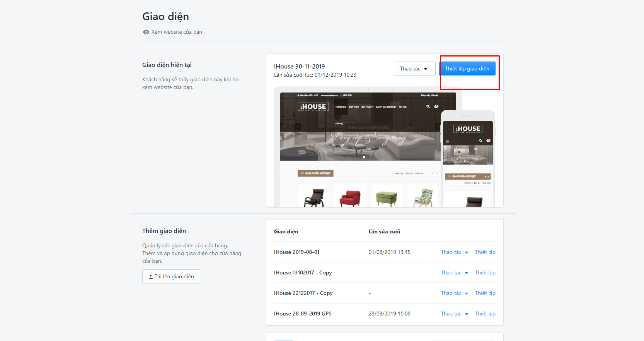
Task: Click Thiết lập for IHouse 28-09-2019 GPS
Action: point(485,314)
